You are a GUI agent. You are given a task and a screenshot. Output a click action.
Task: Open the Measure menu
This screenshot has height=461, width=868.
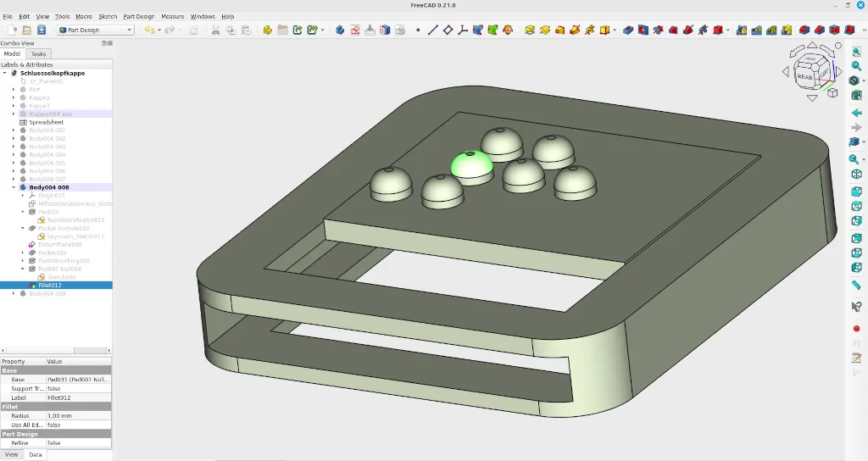pos(173,17)
